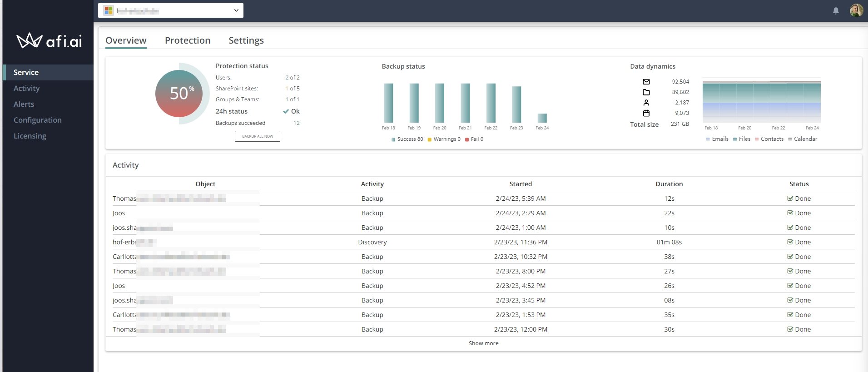Expand the tenant selector dropdown arrow

(236, 10)
